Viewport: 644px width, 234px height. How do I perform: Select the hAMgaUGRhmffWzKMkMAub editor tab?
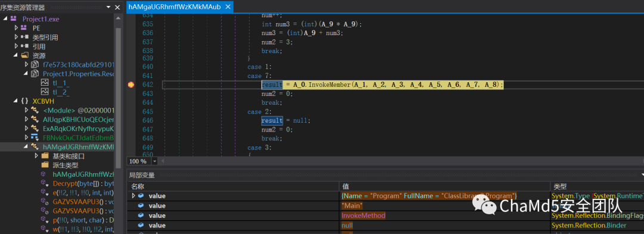[174, 7]
